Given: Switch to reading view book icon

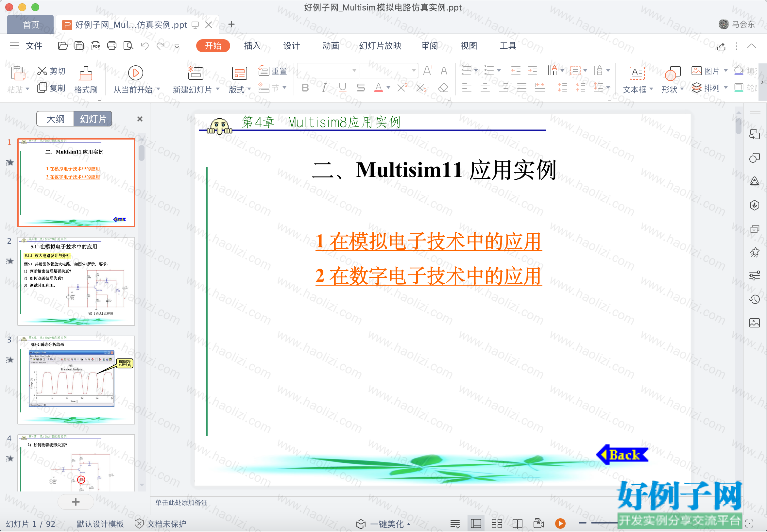Looking at the screenshot, I should 517,524.
